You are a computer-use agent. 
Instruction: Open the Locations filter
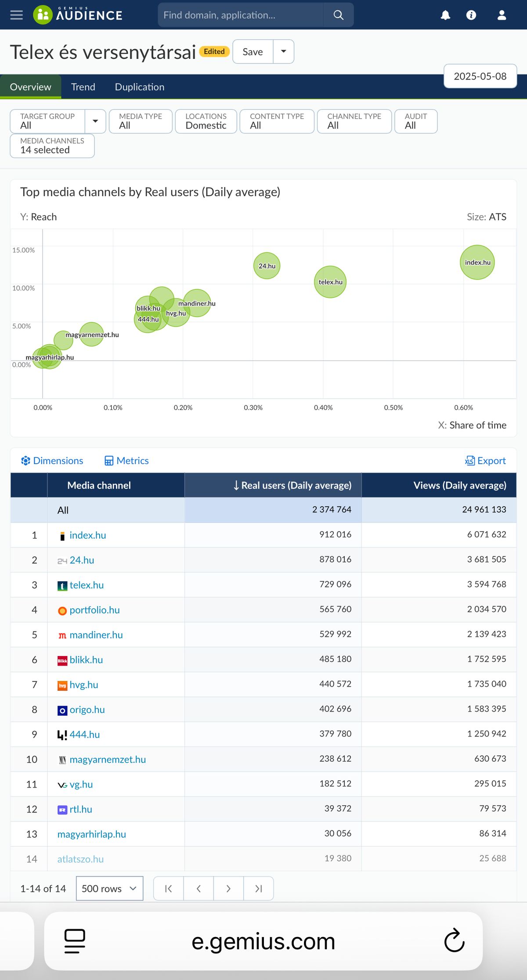tap(206, 121)
